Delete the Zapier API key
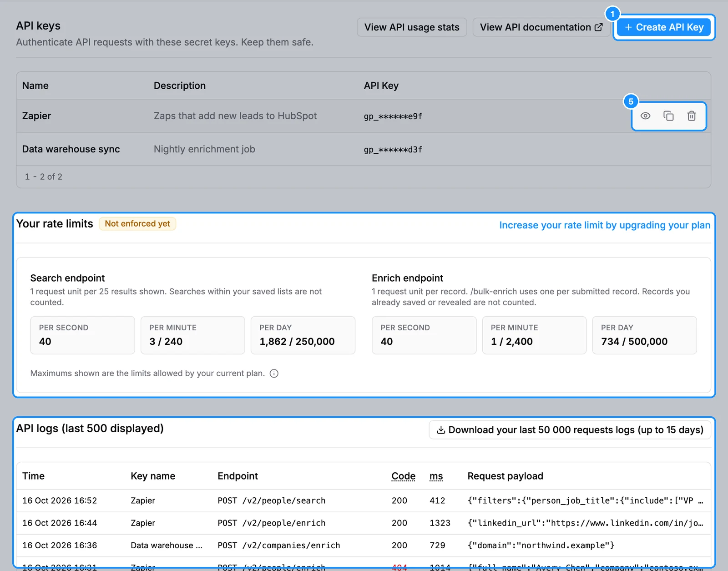728x571 pixels. pos(692,116)
